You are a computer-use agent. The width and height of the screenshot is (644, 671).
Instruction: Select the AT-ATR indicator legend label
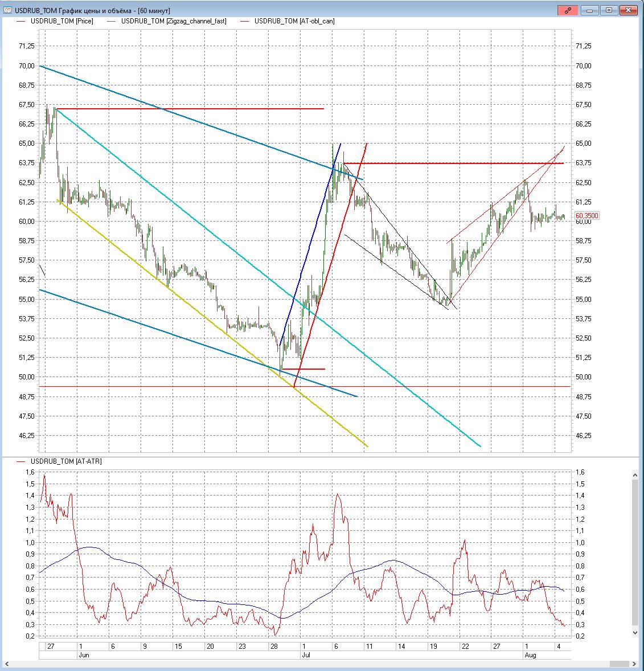pos(65,461)
